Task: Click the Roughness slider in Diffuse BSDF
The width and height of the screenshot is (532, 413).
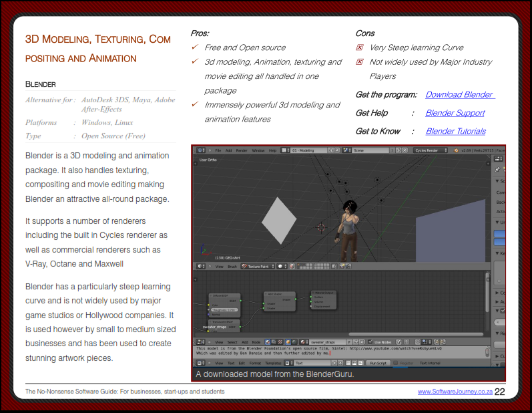Action: [x=224, y=309]
